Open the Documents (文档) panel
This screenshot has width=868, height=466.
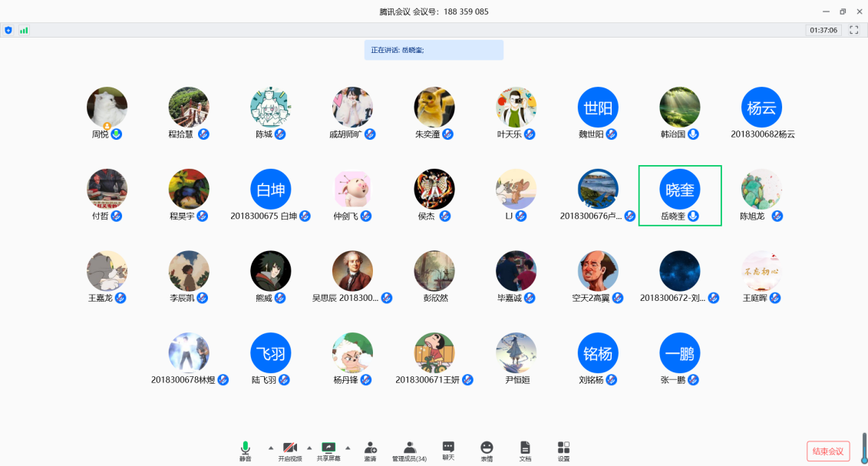pos(525,451)
